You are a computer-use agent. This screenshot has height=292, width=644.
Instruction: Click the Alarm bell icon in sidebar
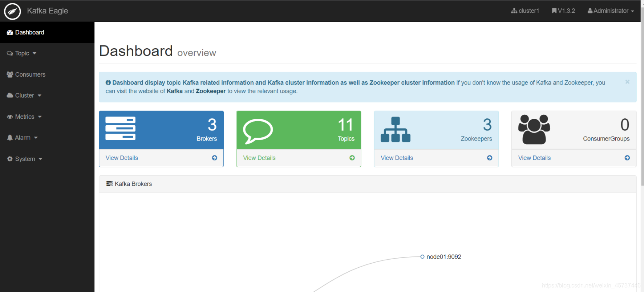point(10,138)
